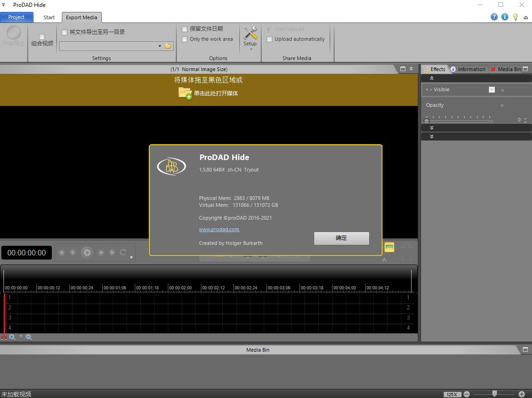The width and height of the screenshot is (532, 398).
Task: Click the Opacity slider handle
Action: pyautogui.click(x=427, y=121)
